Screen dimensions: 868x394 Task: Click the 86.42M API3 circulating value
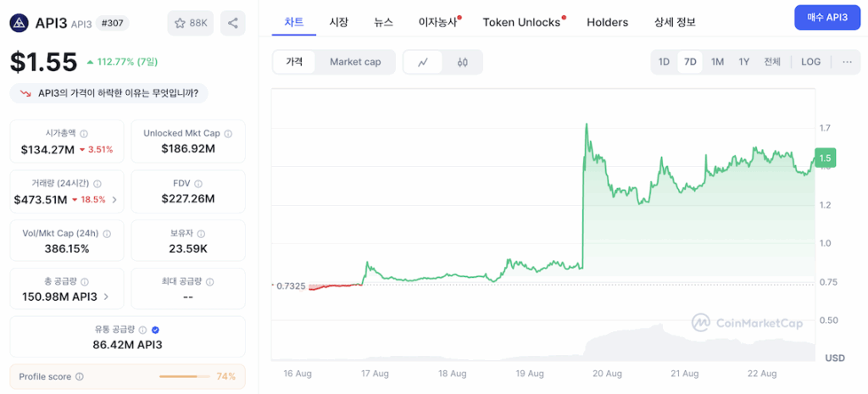(x=127, y=346)
